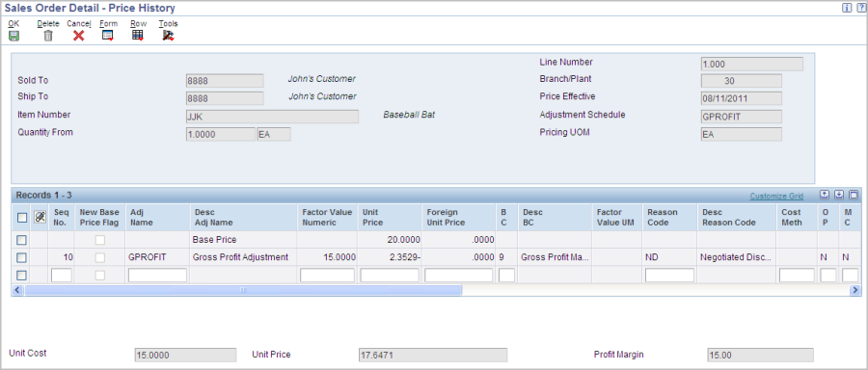Click the Tools menu label
The width and height of the screenshot is (868, 370).
[x=168, y=24]
